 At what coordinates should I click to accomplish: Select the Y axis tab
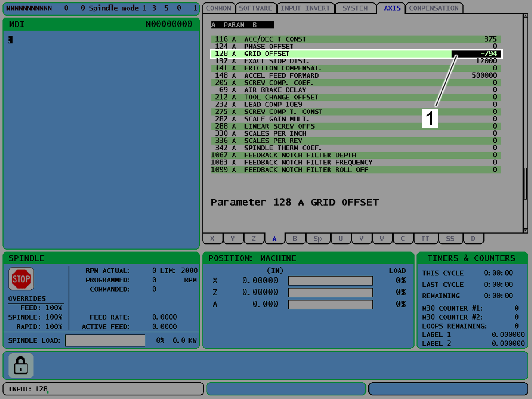pos(233,239)
